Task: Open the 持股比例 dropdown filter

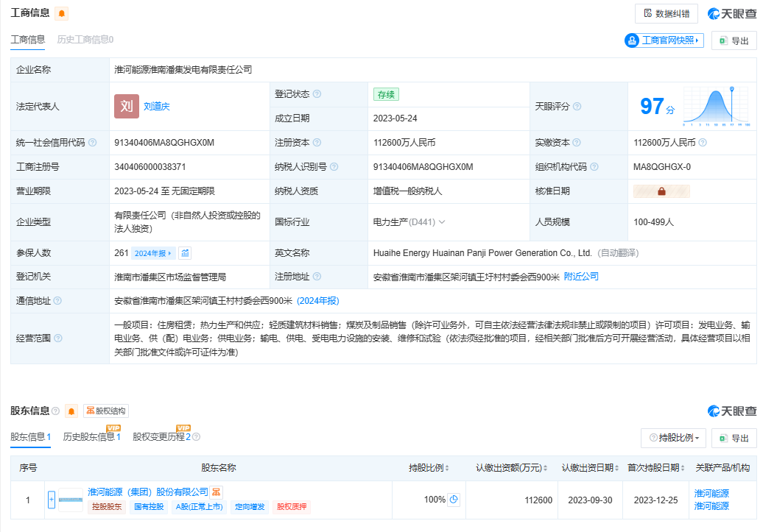Action: (674, 438)
